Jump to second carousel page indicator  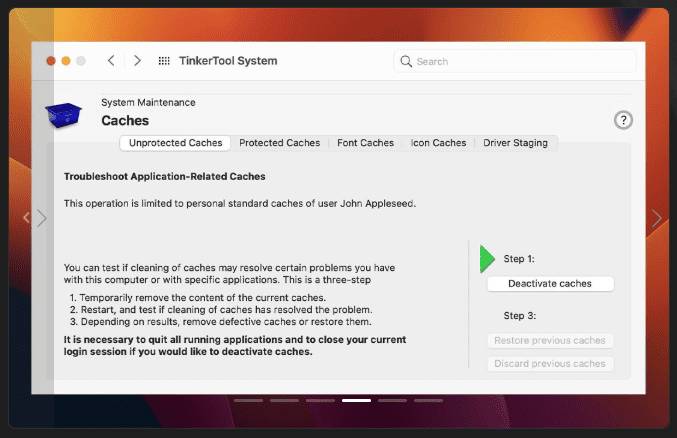pos(285,401)
